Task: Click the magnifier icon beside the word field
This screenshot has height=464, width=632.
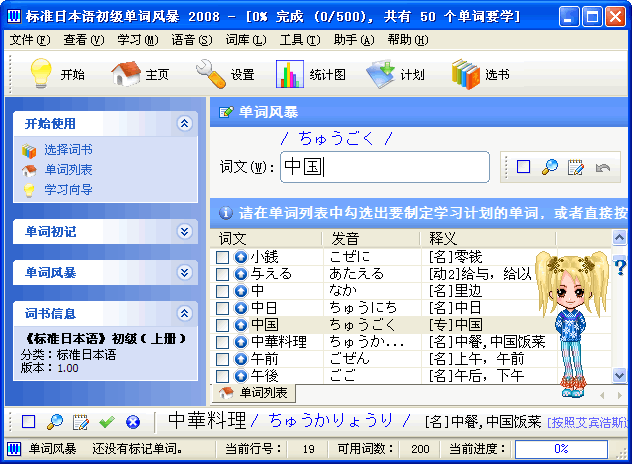Action: (x=549, y=167)
